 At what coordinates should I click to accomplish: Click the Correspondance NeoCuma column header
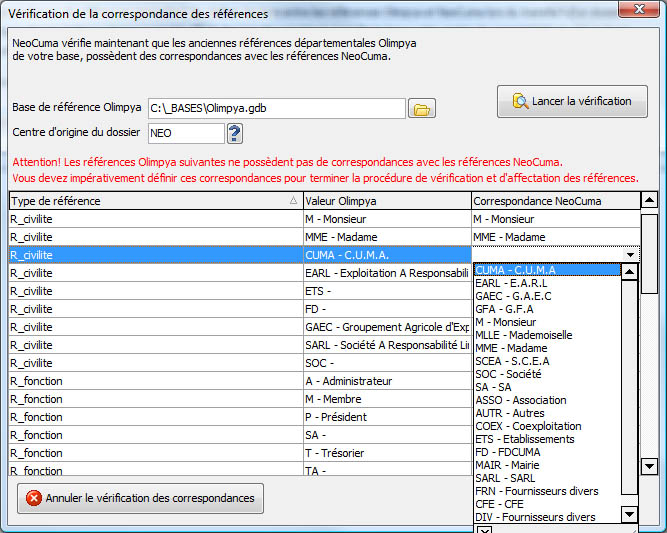coord(556,201)
